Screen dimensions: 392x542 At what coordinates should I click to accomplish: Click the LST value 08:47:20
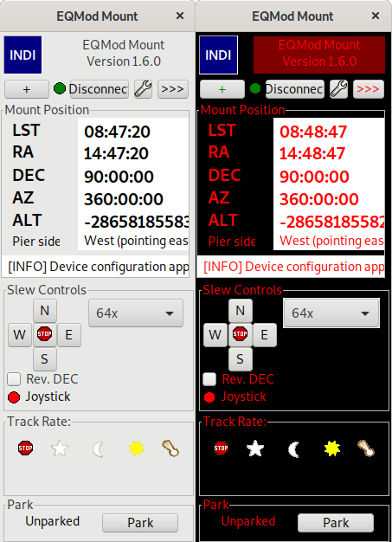(x=118, y=132)
